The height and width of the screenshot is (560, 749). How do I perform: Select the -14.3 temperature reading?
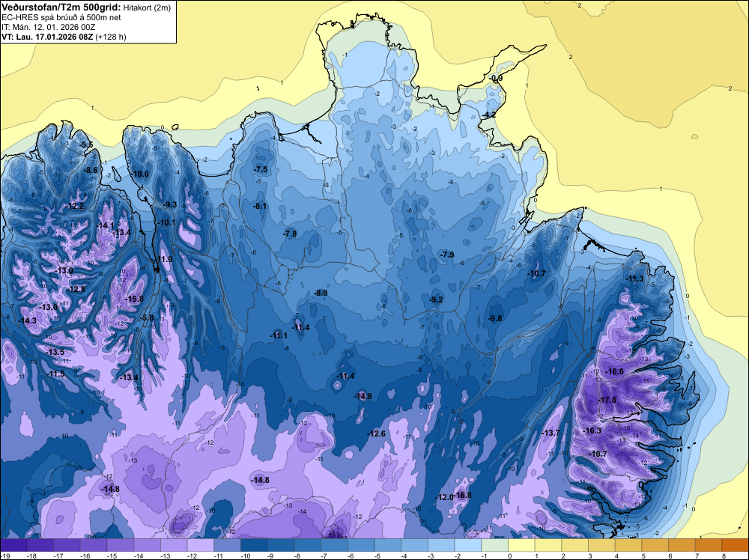28,320
